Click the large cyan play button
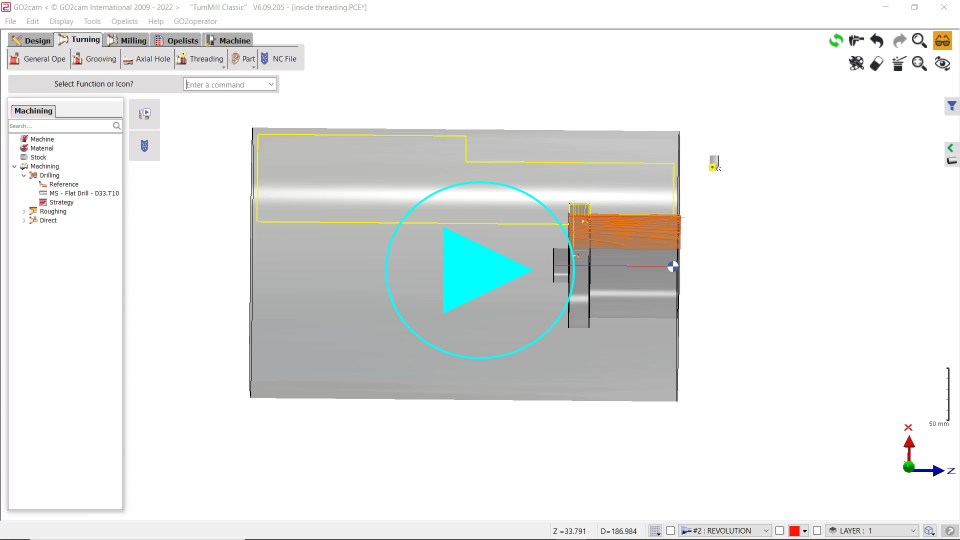Screen dimensions: 960x540 pos(480,270)
